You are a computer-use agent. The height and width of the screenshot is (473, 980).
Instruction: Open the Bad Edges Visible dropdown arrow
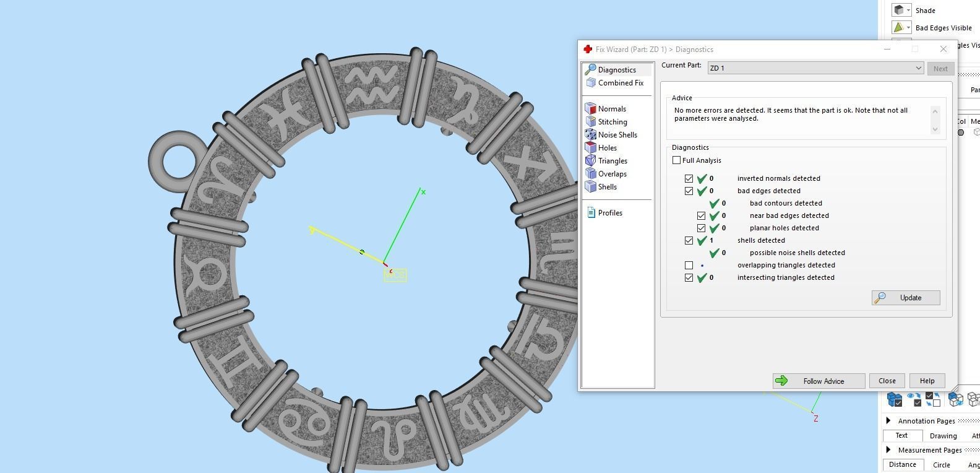click(x=908, y=28)
